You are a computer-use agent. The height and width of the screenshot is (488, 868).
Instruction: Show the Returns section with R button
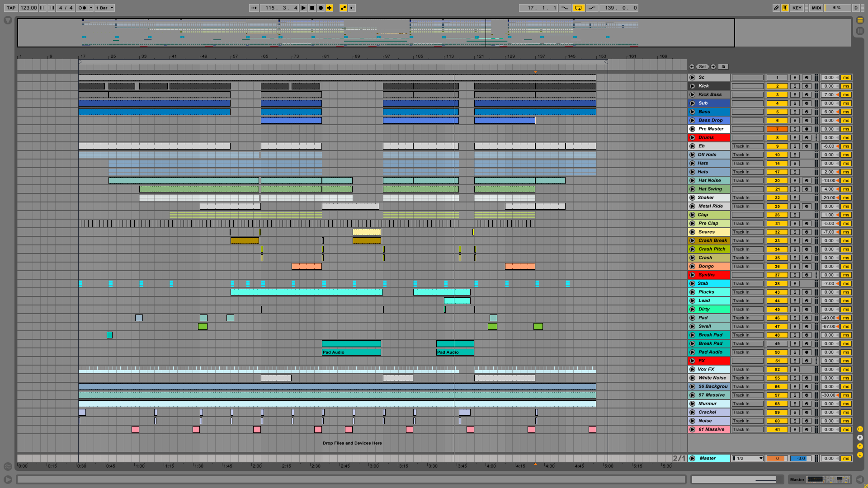click(860, 437)
